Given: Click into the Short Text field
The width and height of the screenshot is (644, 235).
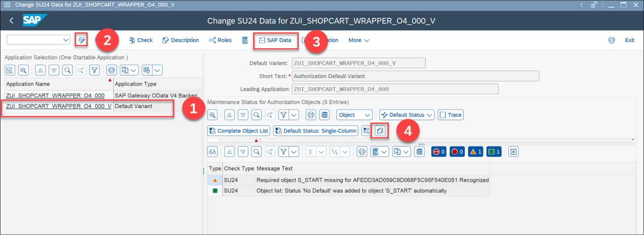Looking at the screenshot, I should pyautogui.click(x=415, y=76).
